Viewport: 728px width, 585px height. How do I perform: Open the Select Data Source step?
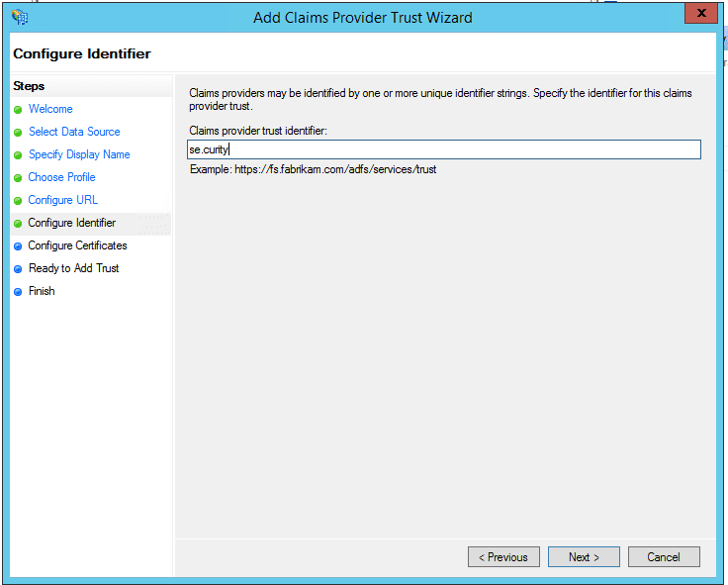coord(74,132)
